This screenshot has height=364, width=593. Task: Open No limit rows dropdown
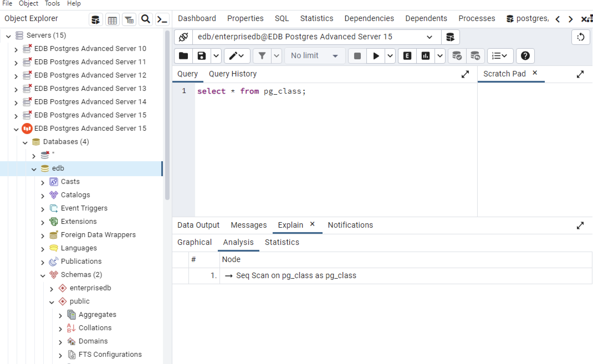click(x=315, y=56)
